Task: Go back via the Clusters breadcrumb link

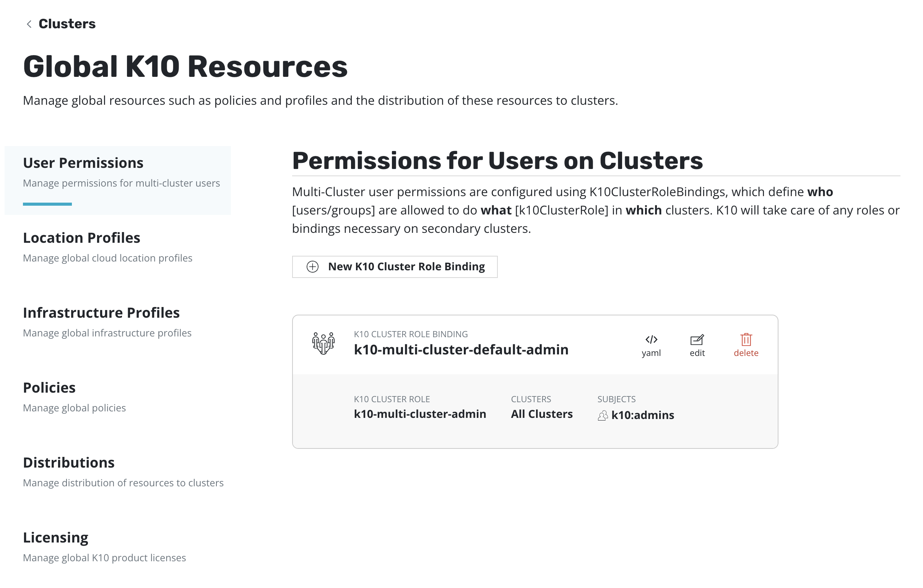Action: [x=67, y=24]
